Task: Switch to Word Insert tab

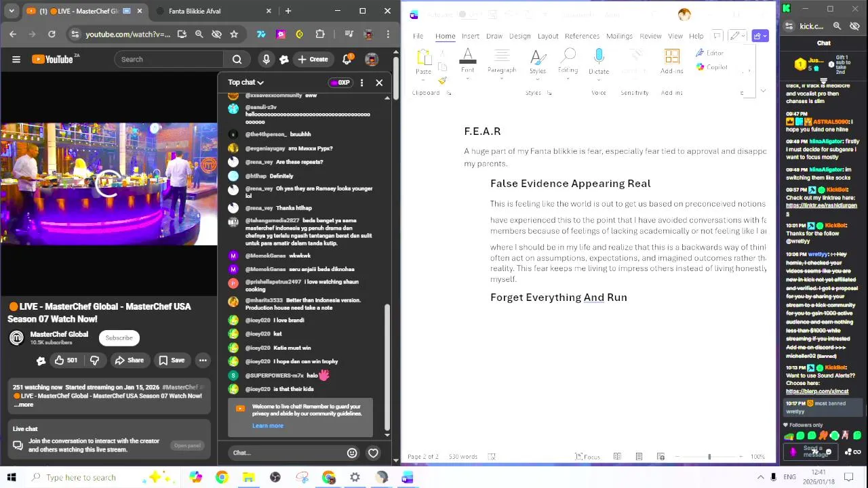Action: point(471,36)
